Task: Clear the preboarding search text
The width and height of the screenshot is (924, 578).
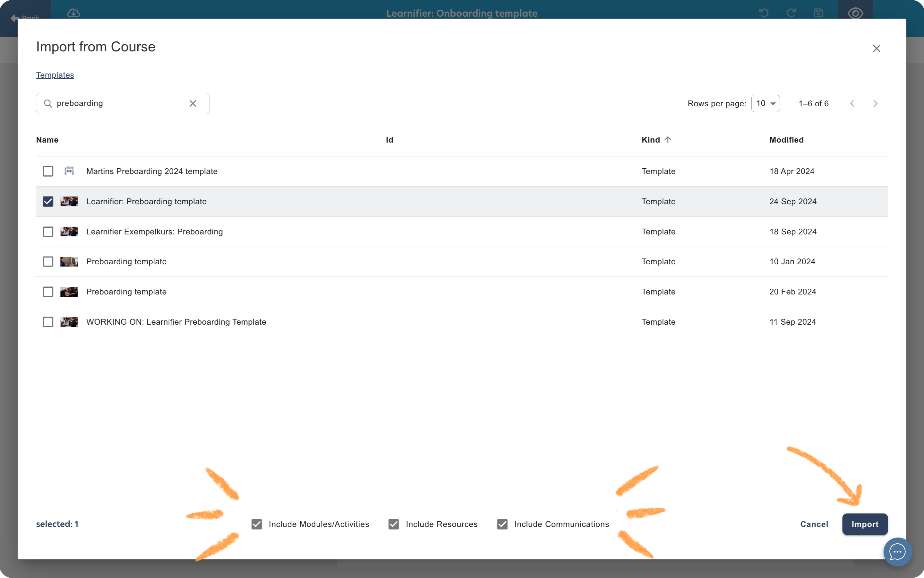Action: pyautogui.click(x=193, y=104)
